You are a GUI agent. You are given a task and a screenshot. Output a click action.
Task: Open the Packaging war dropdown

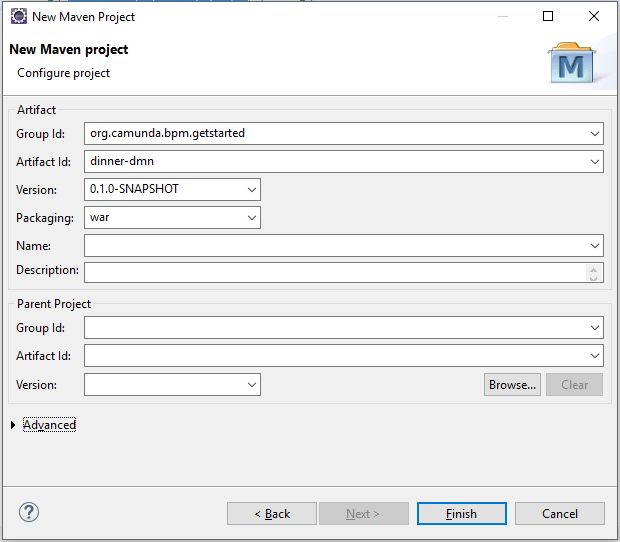pos(251,217)
